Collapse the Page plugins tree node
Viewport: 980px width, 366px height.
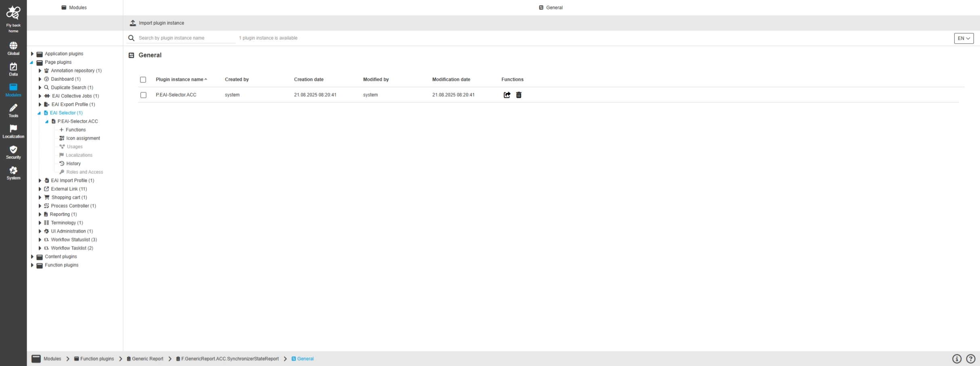[32, 62]
